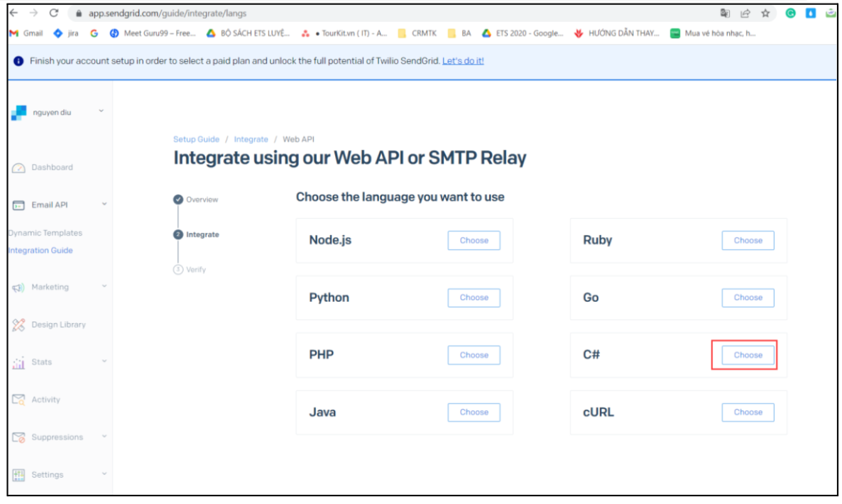Choose Go language
The image size is (842, 504).
pyautogui.click(x=748, y=298)
